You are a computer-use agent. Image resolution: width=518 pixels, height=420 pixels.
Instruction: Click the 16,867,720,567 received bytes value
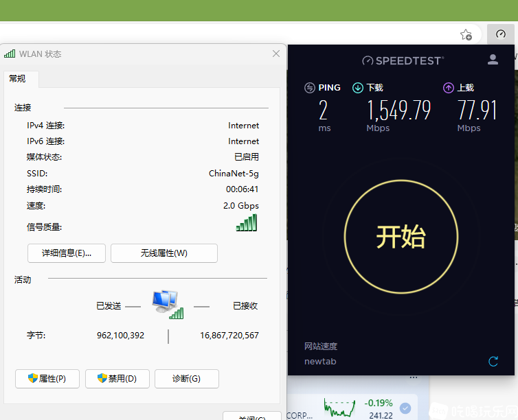229,336
